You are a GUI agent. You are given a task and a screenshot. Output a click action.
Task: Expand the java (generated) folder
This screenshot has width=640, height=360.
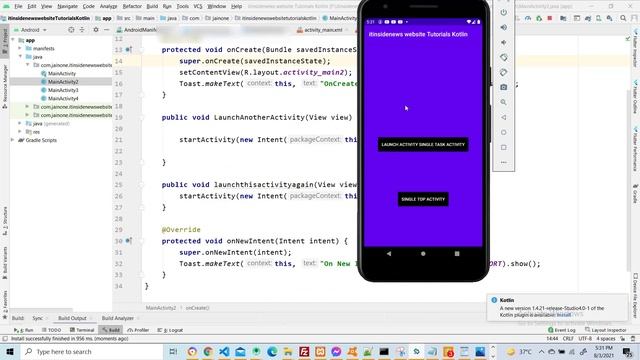(x=20, y=123)
